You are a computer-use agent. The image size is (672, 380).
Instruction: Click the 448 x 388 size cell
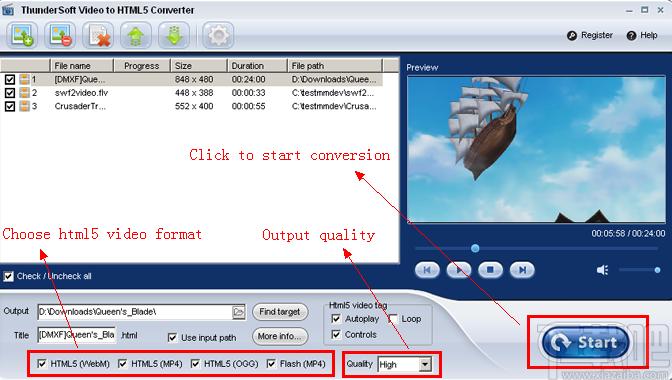click(194, 93)
